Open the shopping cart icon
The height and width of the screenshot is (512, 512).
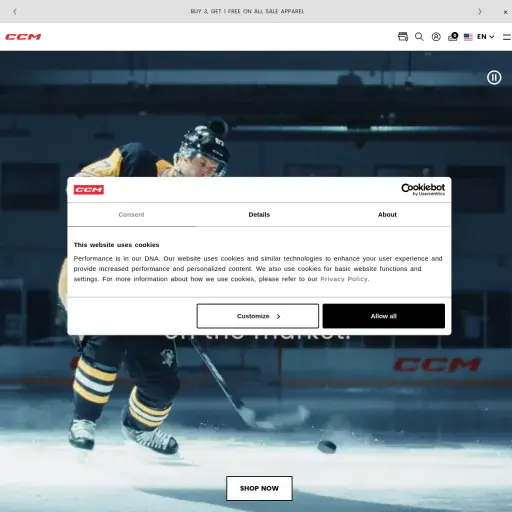tap(453, 37)
